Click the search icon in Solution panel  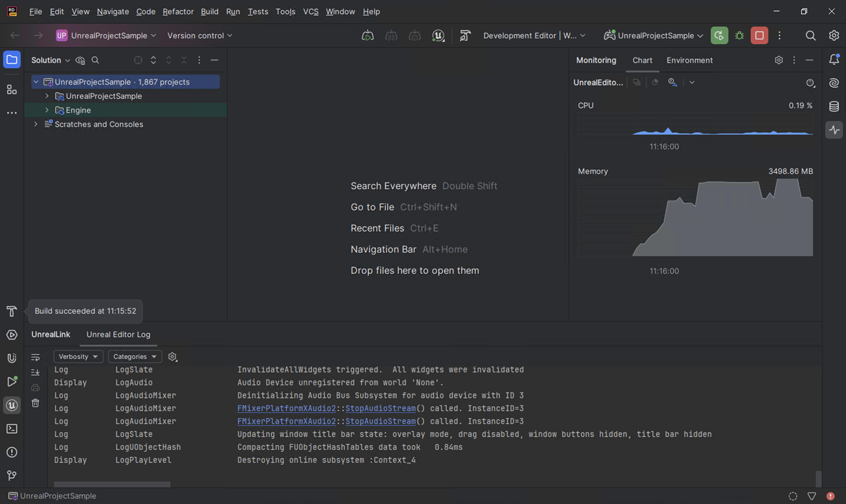coord(95,61)
